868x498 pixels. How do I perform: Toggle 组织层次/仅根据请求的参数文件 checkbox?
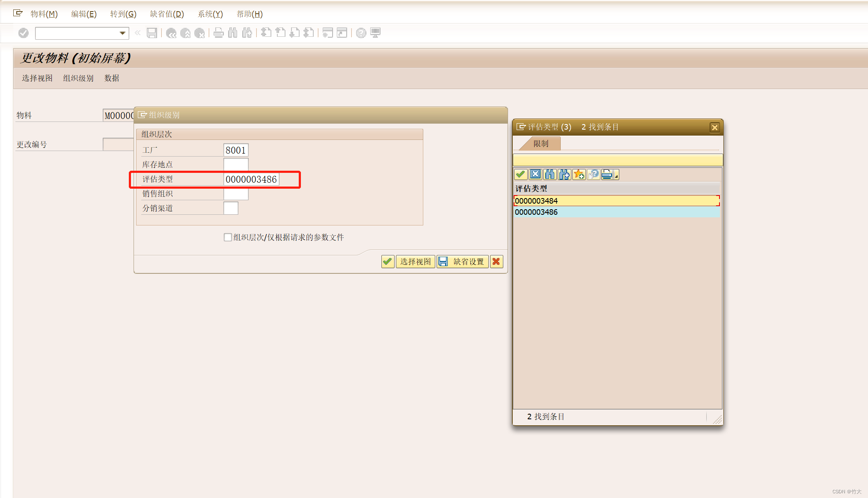(x=228, y=237)
